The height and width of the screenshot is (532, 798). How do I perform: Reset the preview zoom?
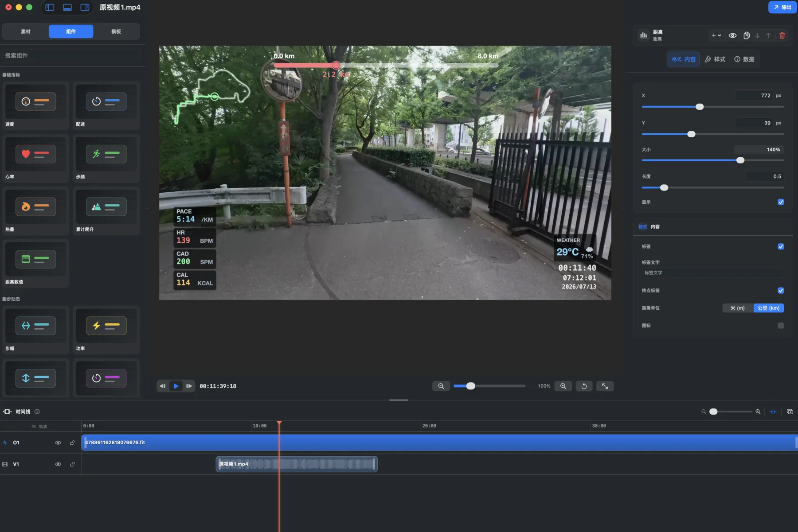point(584,386)
